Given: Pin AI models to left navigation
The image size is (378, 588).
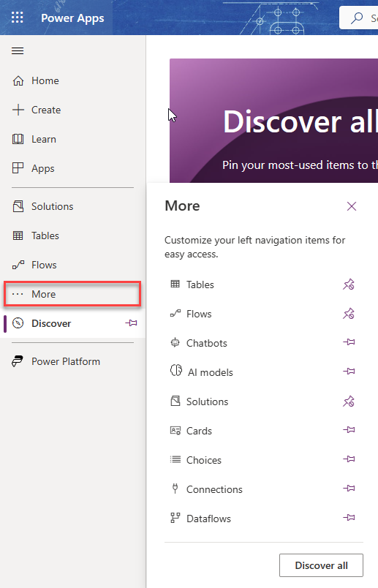Looking at the screenshot, I should coord(349,372).
